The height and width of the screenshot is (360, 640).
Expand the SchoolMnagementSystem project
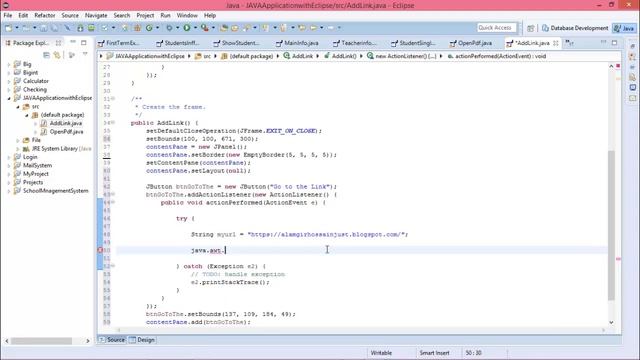pyautogui.click(x=9, y=191)
